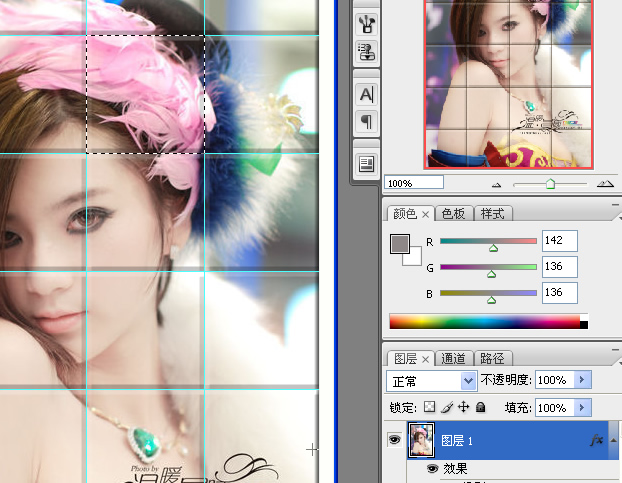
Task: Click the navigator zoom out icon
Action: tap(496, 184)
